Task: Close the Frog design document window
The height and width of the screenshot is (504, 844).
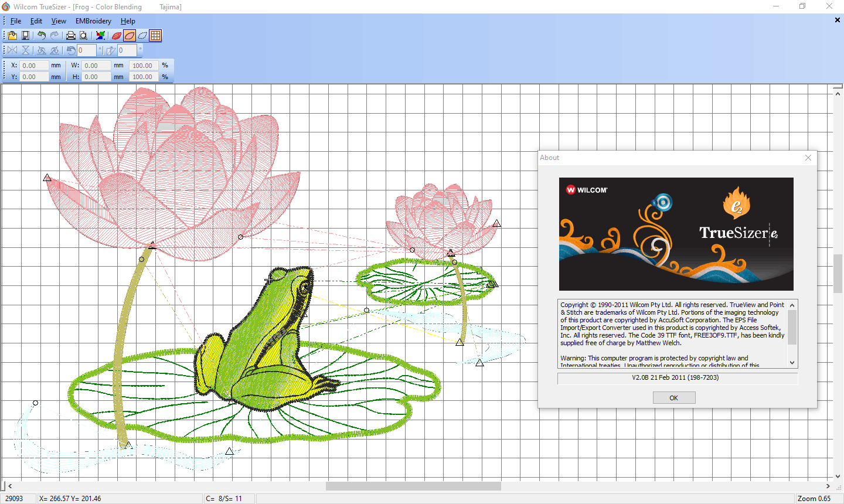Action: click(x=838, y=20)
